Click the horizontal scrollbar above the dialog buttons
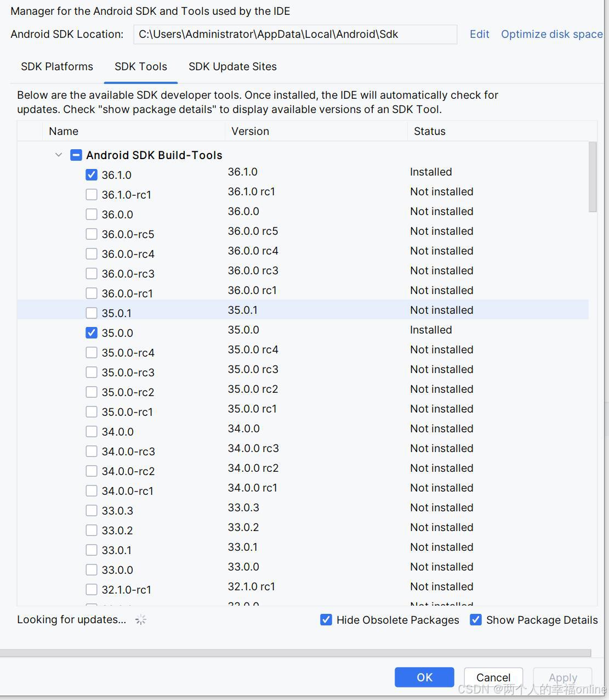 tap(295, 653)
